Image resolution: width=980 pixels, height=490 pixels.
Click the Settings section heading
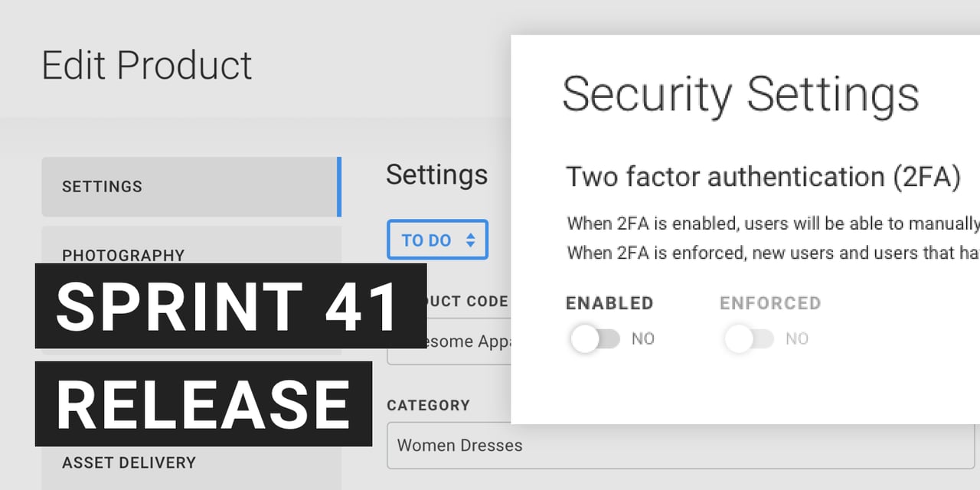pyautogui.click(x=436, y=175)
